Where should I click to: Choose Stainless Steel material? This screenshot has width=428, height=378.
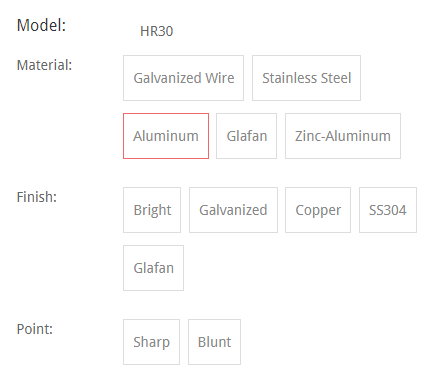(306, 78)
